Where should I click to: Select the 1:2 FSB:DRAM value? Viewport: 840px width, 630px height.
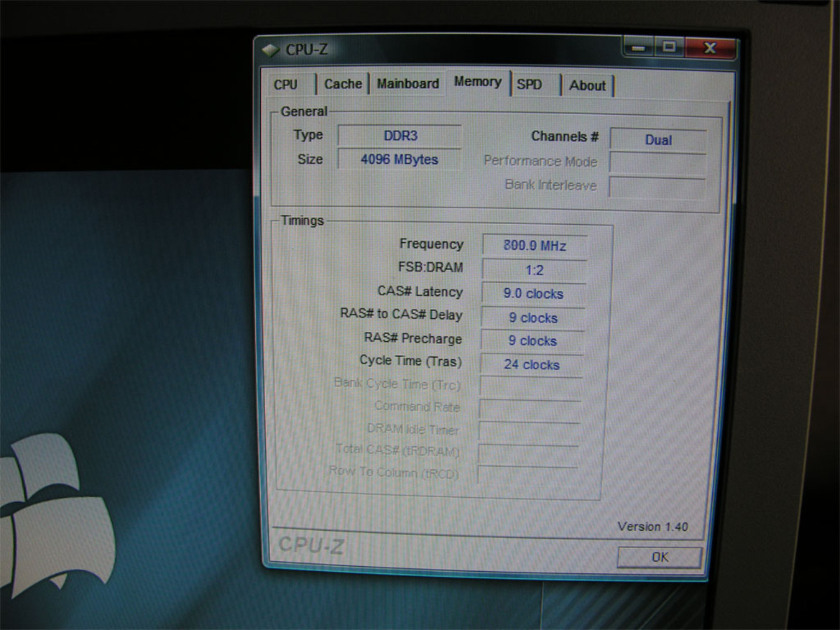pos(534,270)
